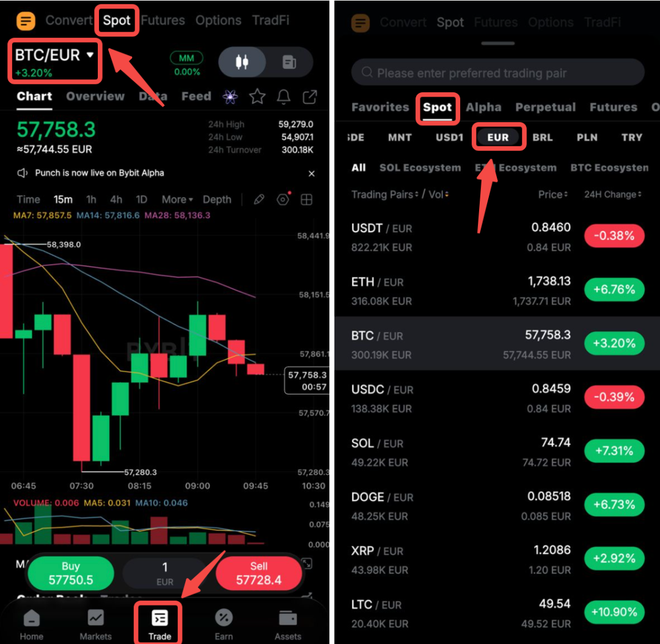Switch to the Overview tab
Screen dimensions: 660x644
click(95, 97)
